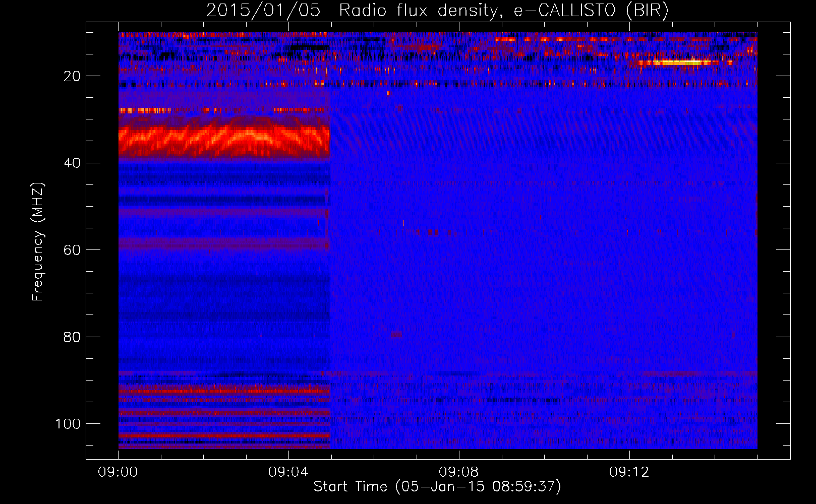Viewport: 816px width, 504px height.
Task: Click the '40' frequency tick label
Action: tap(73, 163)
